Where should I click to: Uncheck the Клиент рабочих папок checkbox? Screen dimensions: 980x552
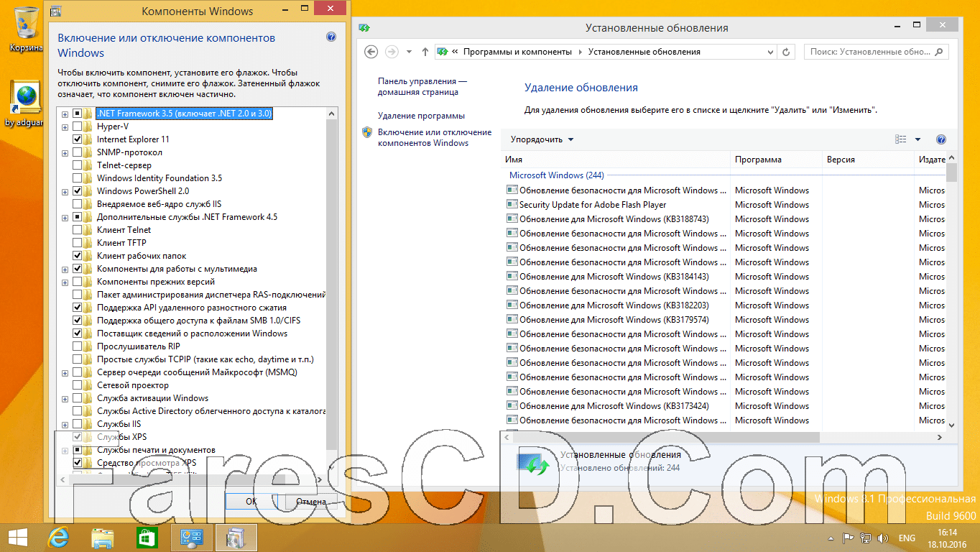tap(77, 256)
